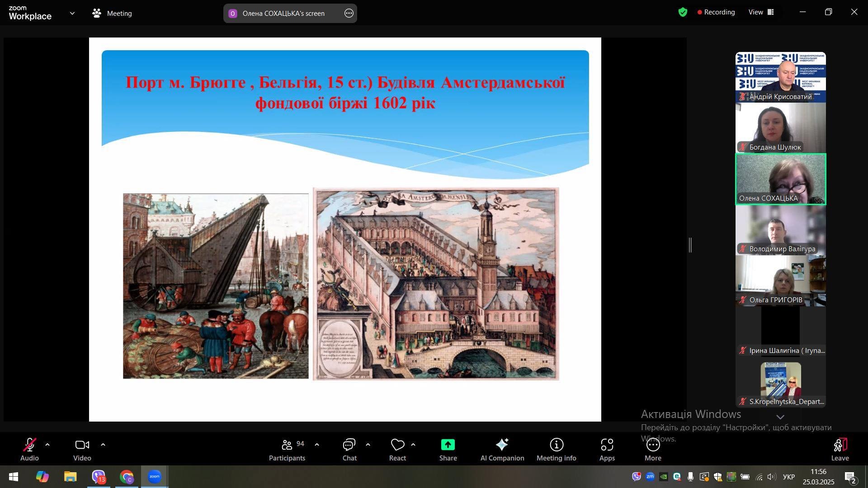Check the battery status icon
Image resolution: width=868 pixels, height=488 pixels.
pyautogui.click(x=745, y=476)
